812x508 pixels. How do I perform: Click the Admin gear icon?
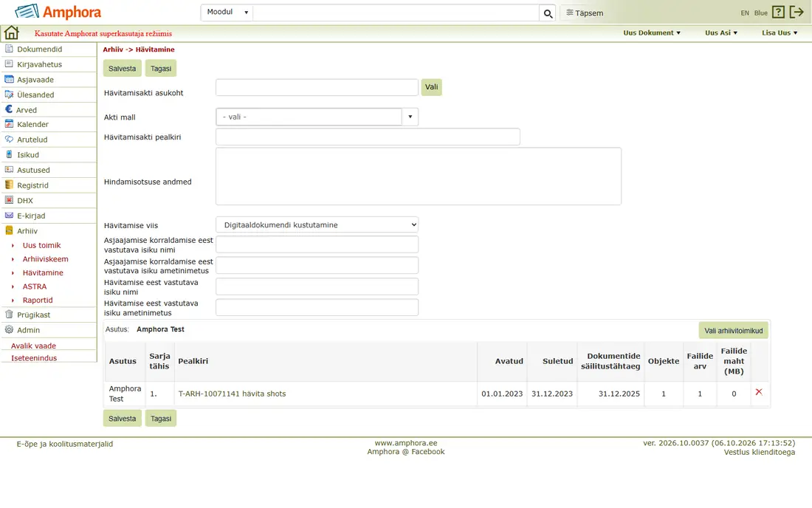point(9,329)
